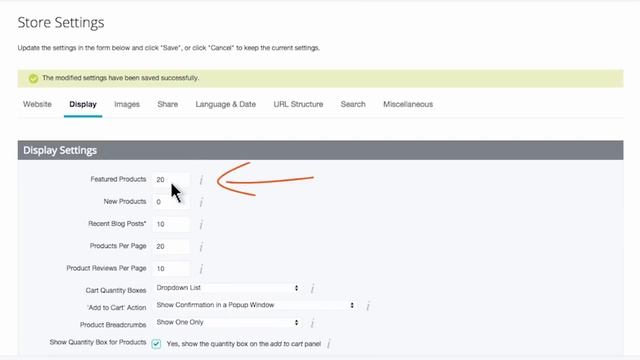The image size is (640, 360).
Task: Click the Cart Quantity Boxes label
Action: [x=116, y=290]
